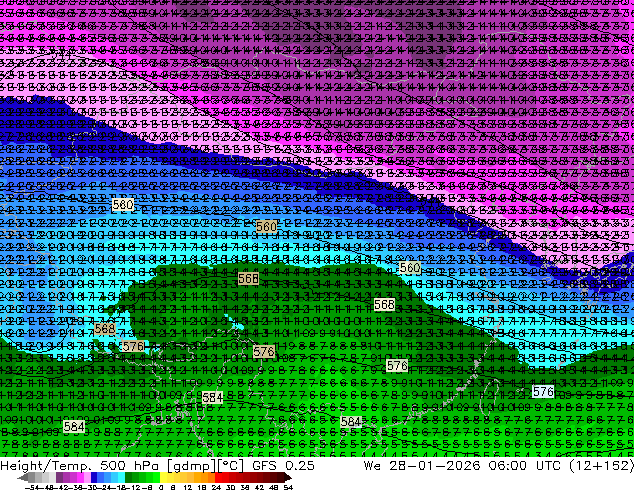Click the "Height/Temp. 500 hPa" title text

click(x=78, y=465)
